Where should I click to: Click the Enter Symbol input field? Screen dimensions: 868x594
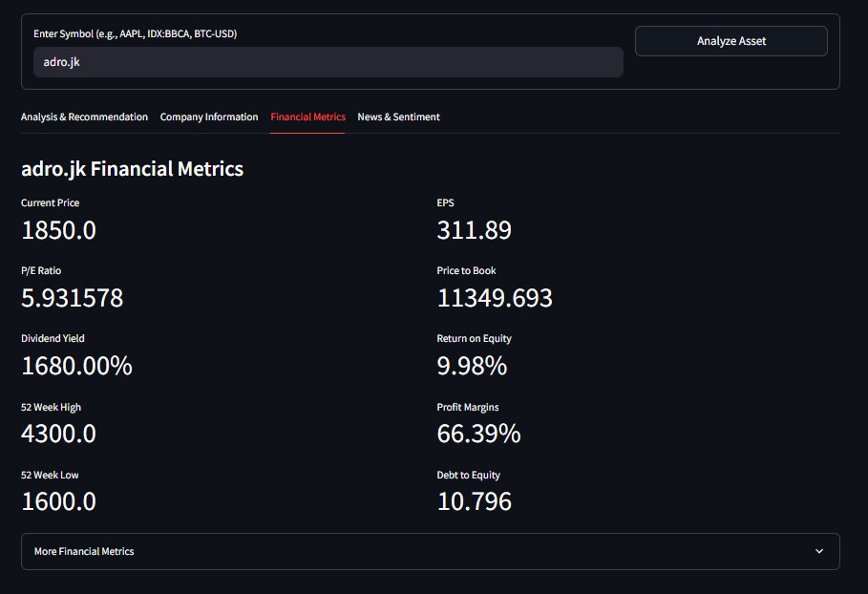pyautogui.click(x=328, y=62)
